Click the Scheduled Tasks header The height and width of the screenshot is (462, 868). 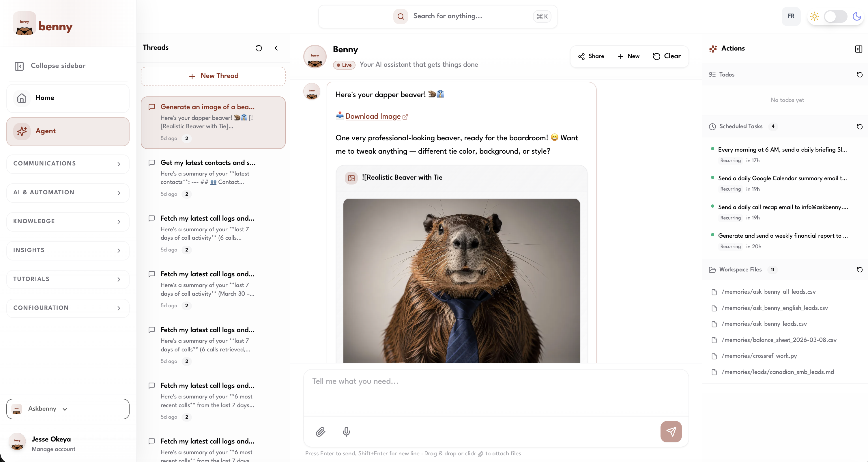click(x=741, y=126)
